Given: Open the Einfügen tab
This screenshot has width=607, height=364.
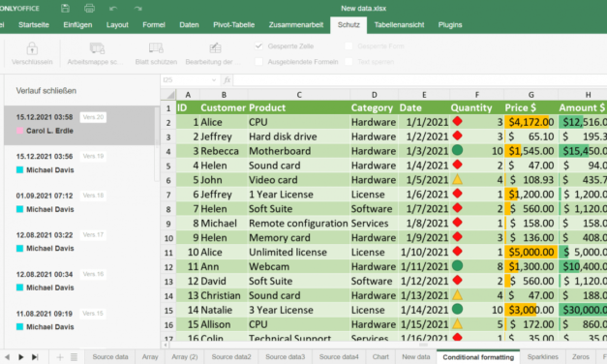Looking at the screenshot, I should pyautogui.click(x=77, y=25).
